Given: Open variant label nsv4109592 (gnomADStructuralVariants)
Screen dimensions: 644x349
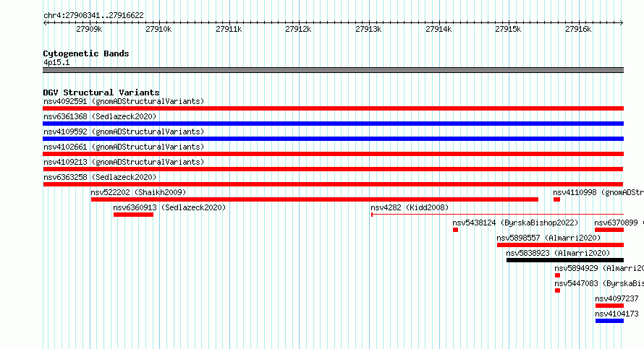Looking at the screenshot, I should pyautogui.click(x=124, y=132).
